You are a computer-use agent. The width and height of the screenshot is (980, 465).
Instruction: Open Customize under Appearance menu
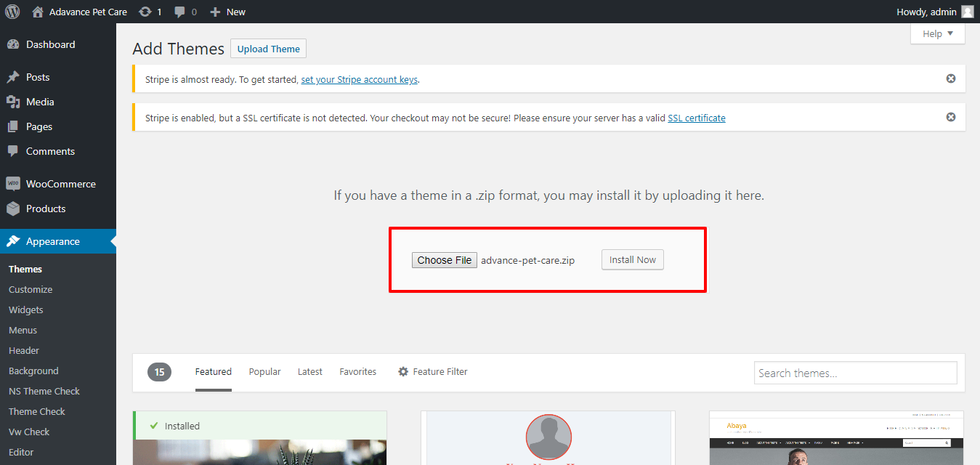pyautogui.click(x=31, y=289)
